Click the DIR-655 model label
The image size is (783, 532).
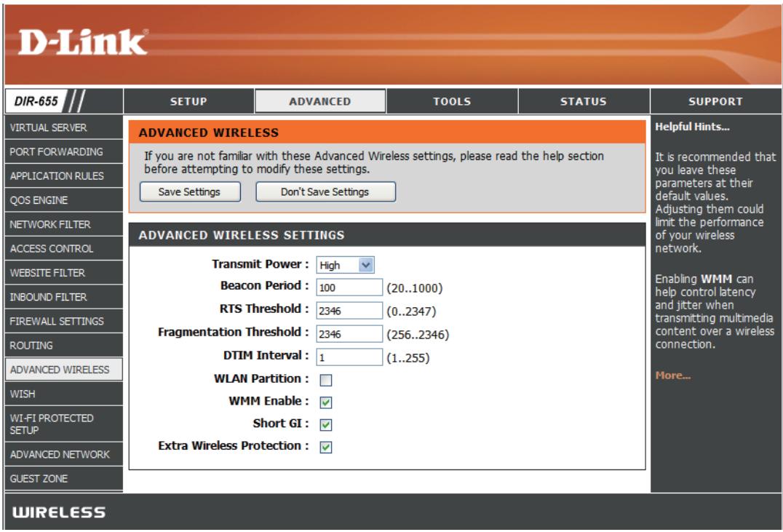tap(36, 101)
